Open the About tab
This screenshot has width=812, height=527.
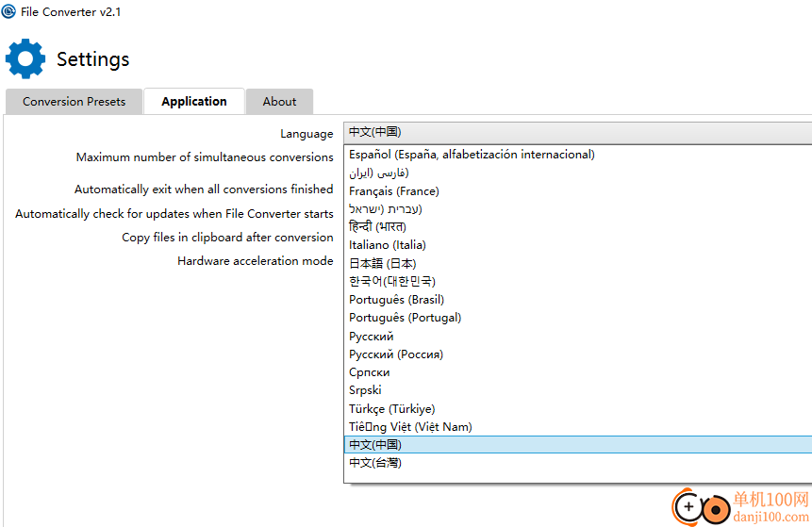(x=280, y=102)
